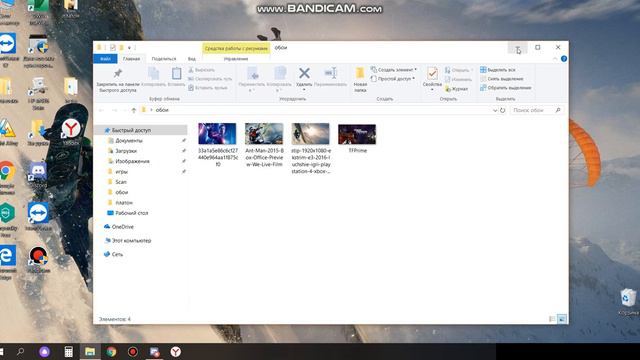640x360 pixels.
Task: Open Chrome from the taskbar
Action: (x=111, y=351)
